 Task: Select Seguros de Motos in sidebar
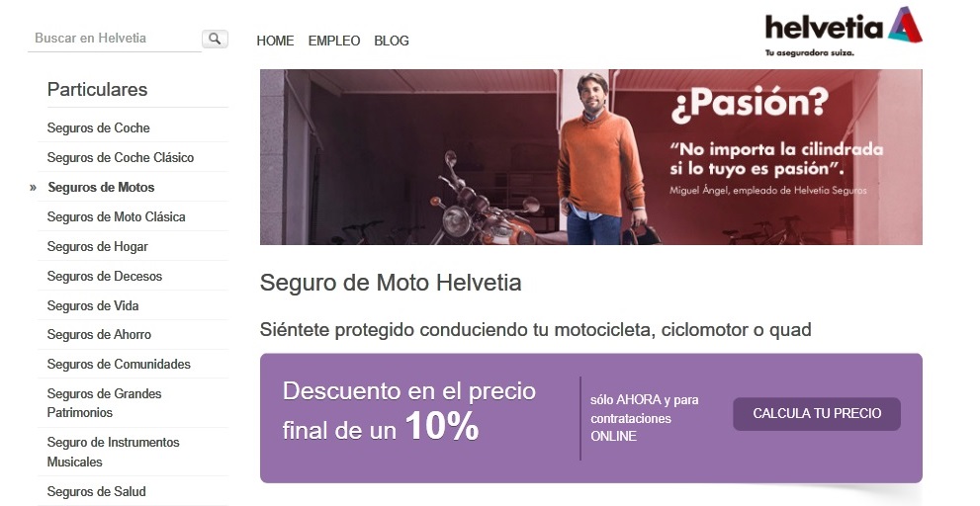pos(101,188)
